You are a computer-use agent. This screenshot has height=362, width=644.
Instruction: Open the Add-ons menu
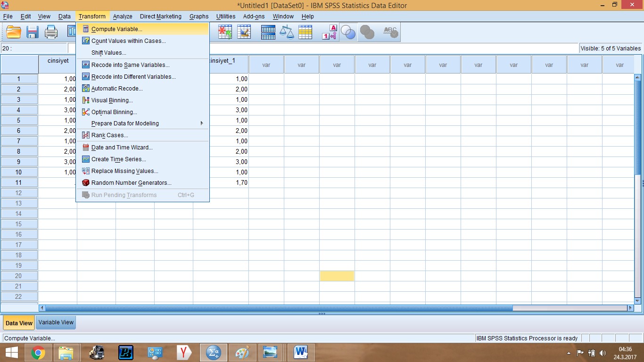(254, 16)
